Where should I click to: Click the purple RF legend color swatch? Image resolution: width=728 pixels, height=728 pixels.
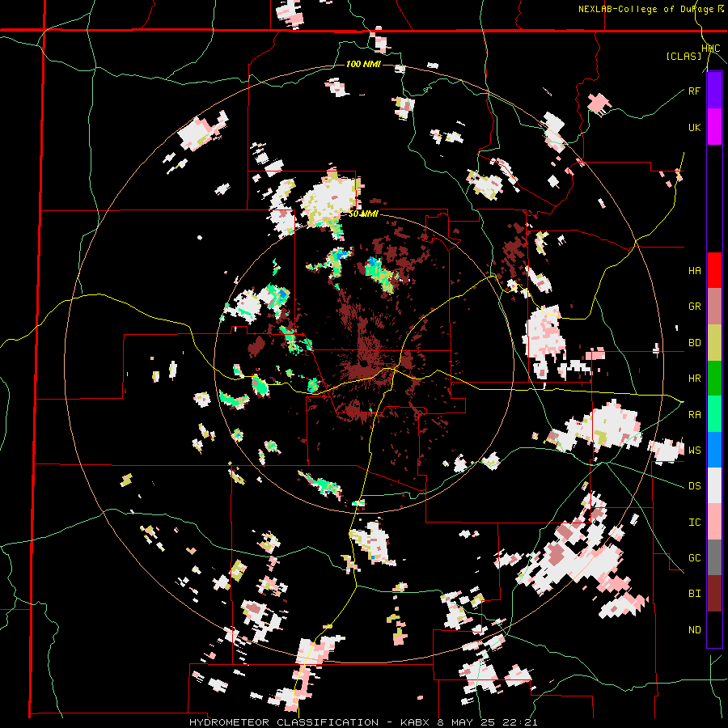click(x=714, y=91)
